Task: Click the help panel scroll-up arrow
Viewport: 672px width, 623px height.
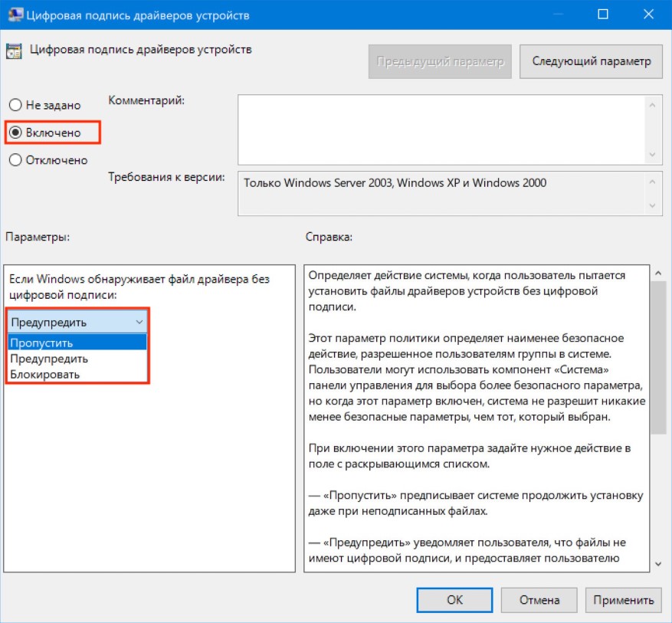Action: pyautogui.click(x=658, y=273)
